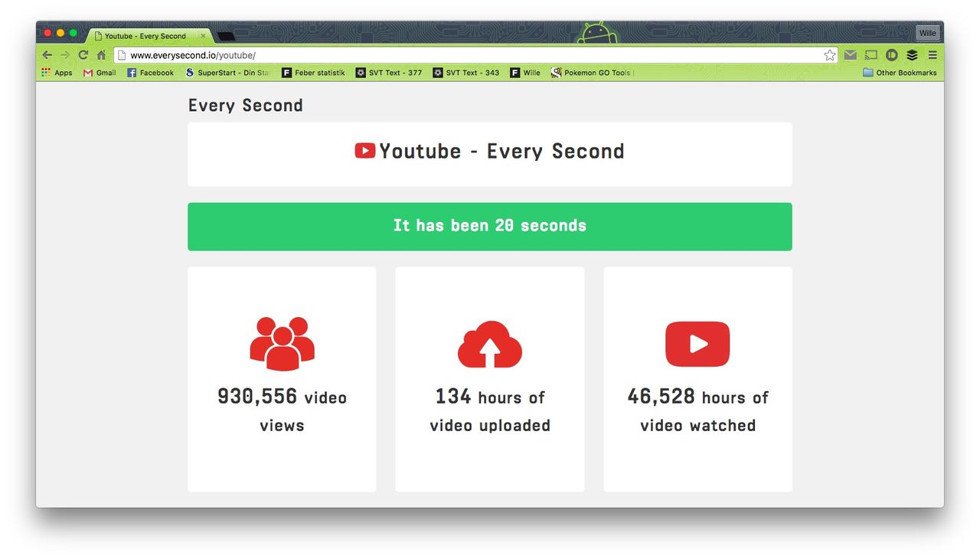This screenshot has width=980, height=559.
Task: Close the Youtube - Every Second tab
Action: click(x=203, y=36)
